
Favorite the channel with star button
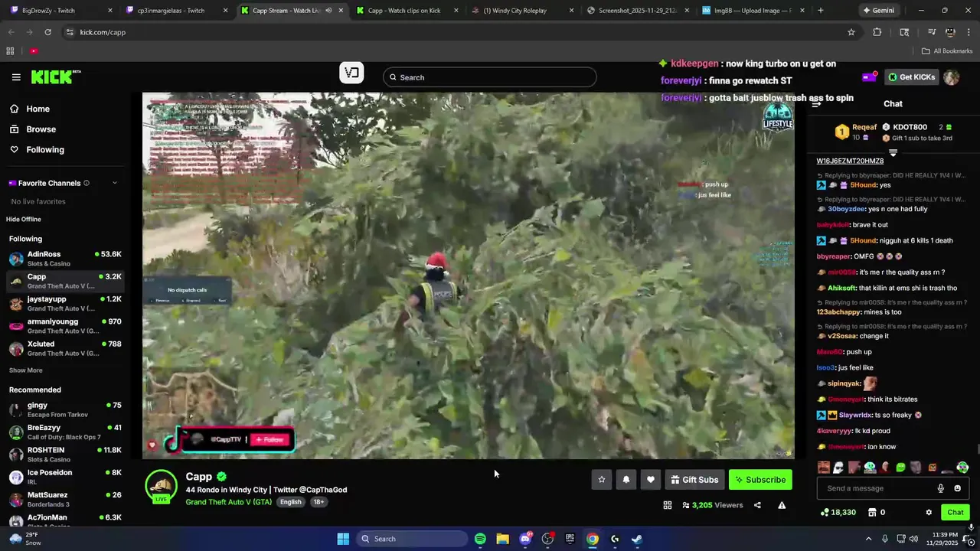click(x=602, y=480)
